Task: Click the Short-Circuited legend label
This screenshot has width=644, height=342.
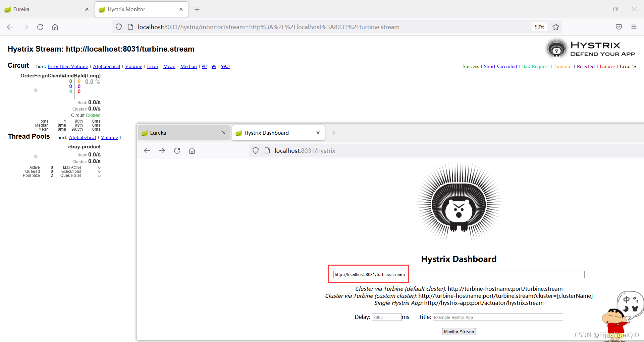Action: point(500,66)
